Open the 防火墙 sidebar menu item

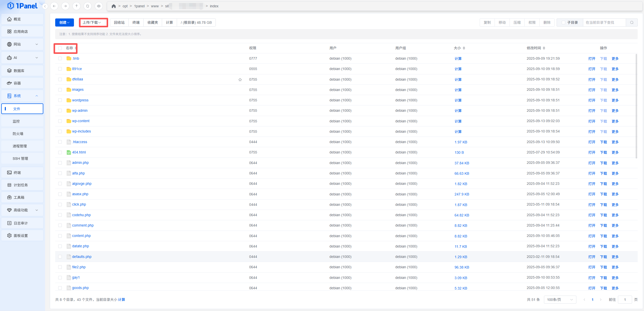(18, 134)
